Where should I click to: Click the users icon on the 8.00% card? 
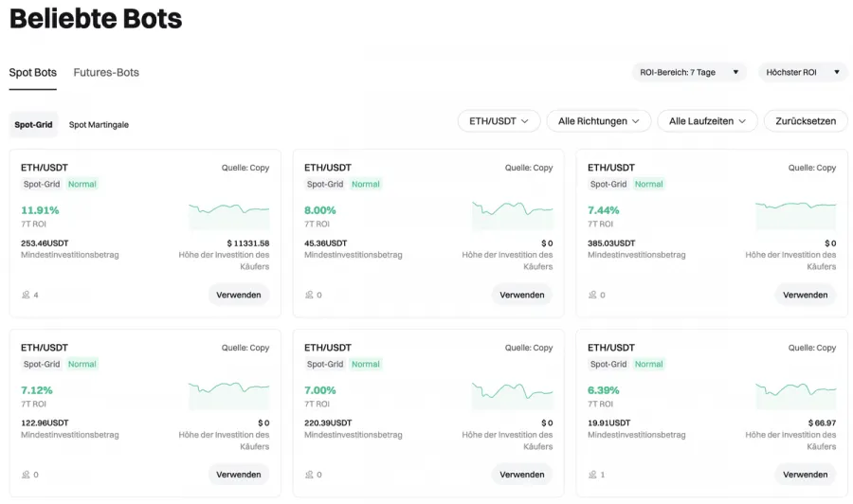[x=309, y=295]
